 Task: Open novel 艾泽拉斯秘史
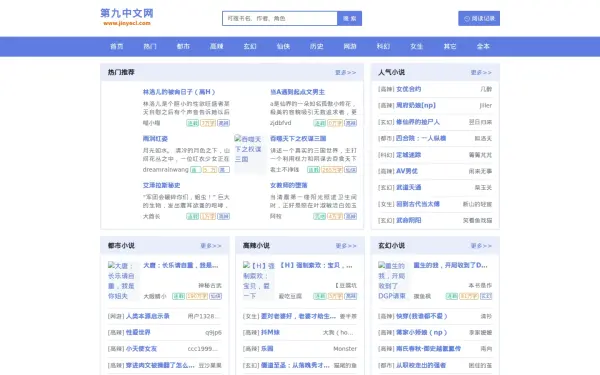tap(161, 185)
